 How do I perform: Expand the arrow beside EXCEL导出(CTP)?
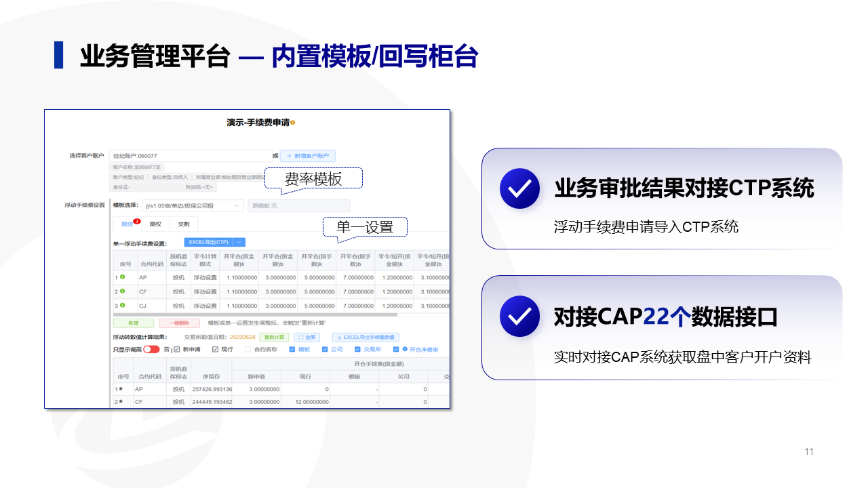click(x=239, y=243)
